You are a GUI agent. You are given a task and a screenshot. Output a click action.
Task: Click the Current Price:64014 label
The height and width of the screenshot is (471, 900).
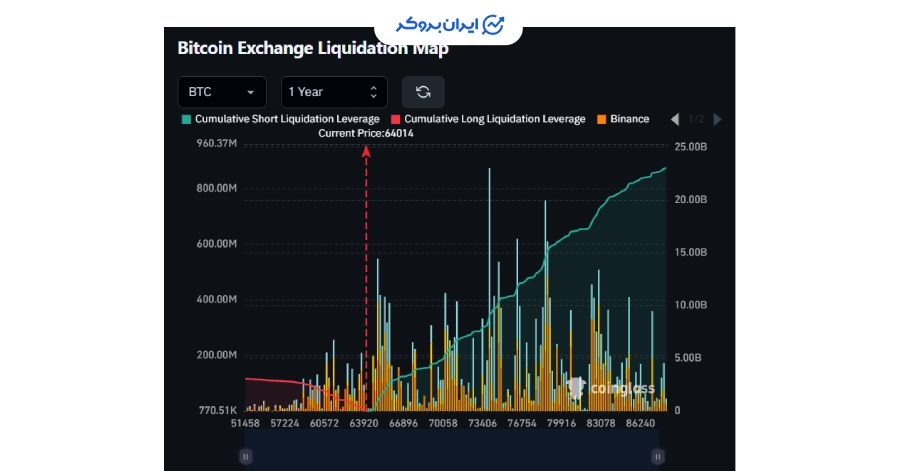click(366, 133)
